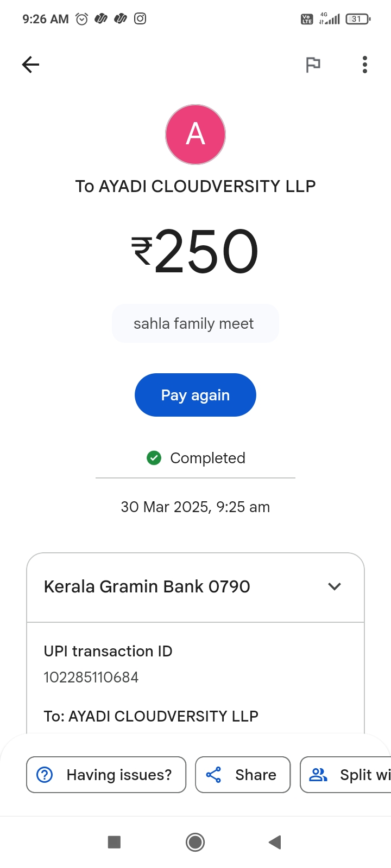The image size is (391, 868).
Task: Tap the pink A profile avatar
Action: point(195,135)
